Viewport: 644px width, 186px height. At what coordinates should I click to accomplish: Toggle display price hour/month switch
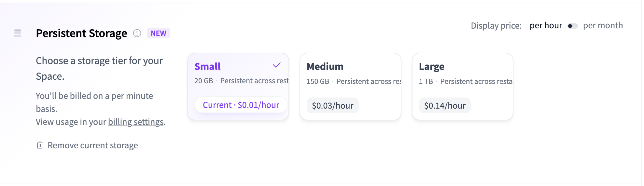572,26
